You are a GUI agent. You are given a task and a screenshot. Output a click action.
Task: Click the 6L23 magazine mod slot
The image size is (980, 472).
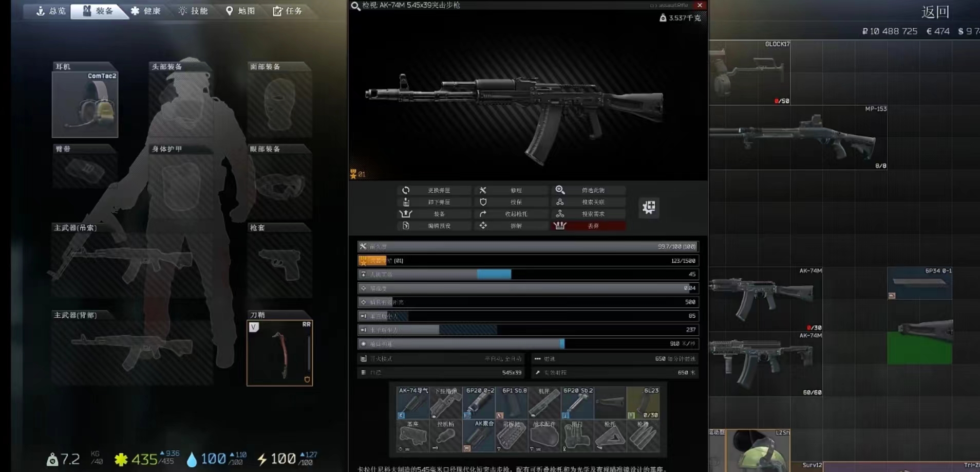643,403
